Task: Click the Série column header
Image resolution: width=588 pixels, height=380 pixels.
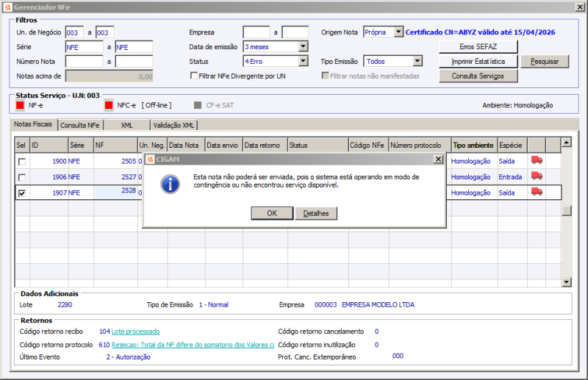Action: (81, 146)
